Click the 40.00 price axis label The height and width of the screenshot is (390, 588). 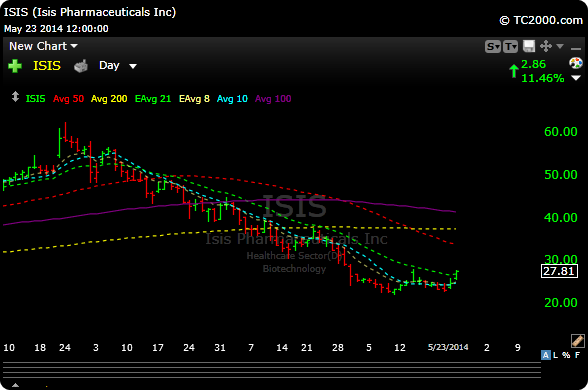point(561,218)
